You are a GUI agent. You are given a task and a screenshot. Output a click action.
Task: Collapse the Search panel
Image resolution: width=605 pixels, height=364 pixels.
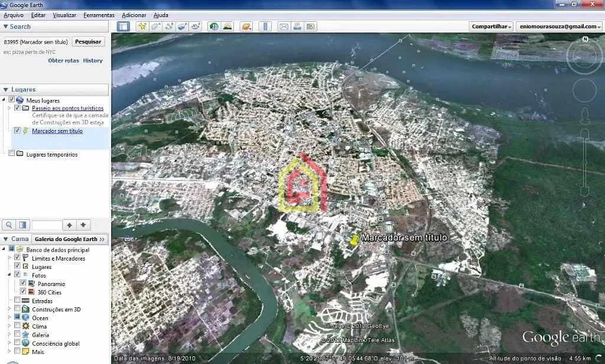point(5,27)
